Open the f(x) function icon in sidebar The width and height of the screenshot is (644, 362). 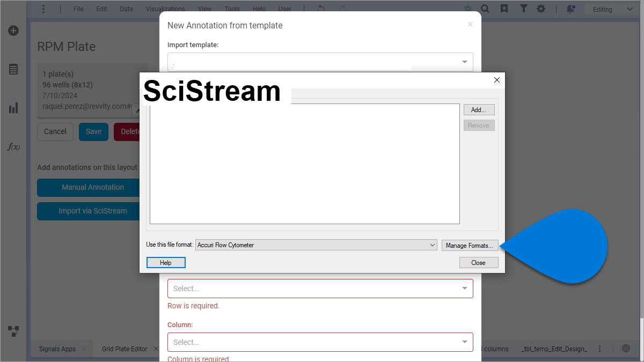pos(13,146)
